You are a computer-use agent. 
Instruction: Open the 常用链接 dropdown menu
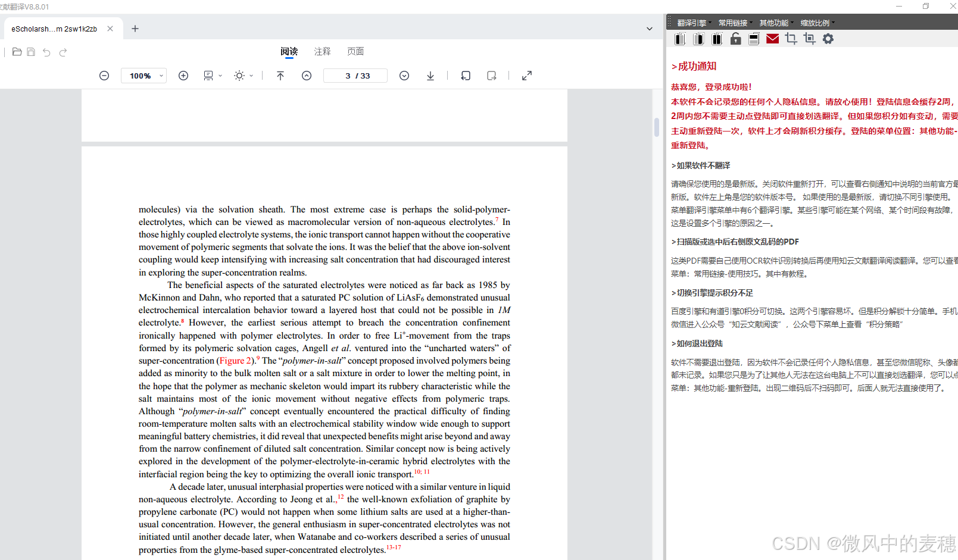point(735,23)
